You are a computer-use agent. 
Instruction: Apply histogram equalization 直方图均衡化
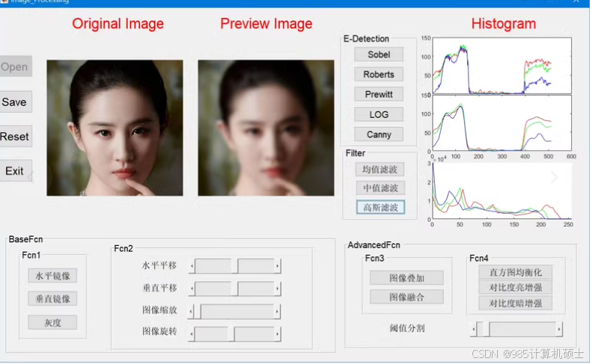pos(516,272)
